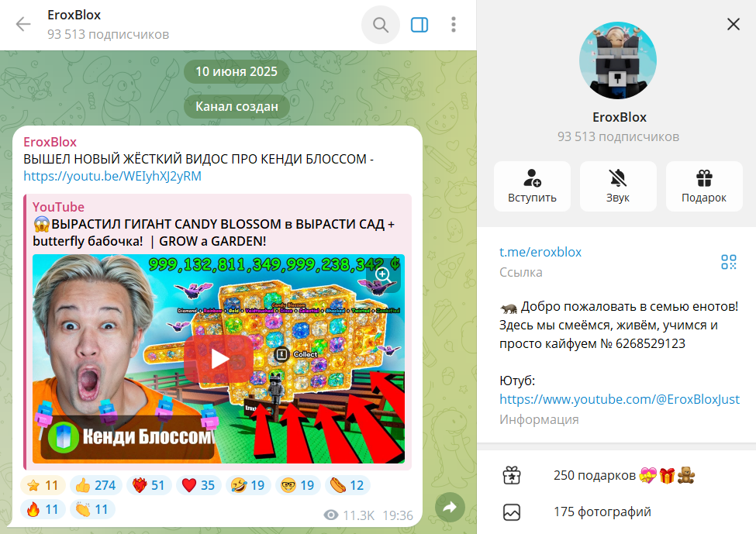Add the star reaction with 11
756x534 pixels.
43,485
